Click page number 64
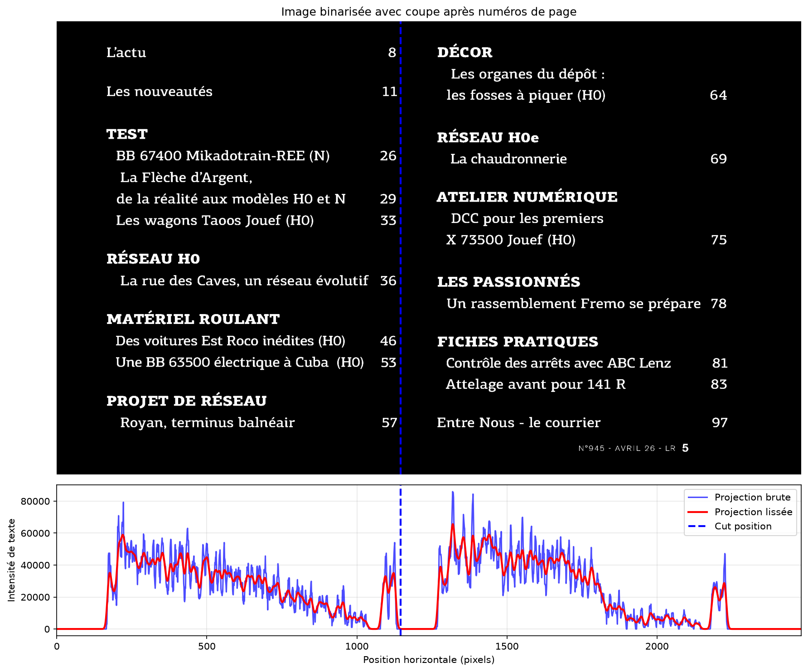Screen dimensions: 808x672 tap(718, 95)
